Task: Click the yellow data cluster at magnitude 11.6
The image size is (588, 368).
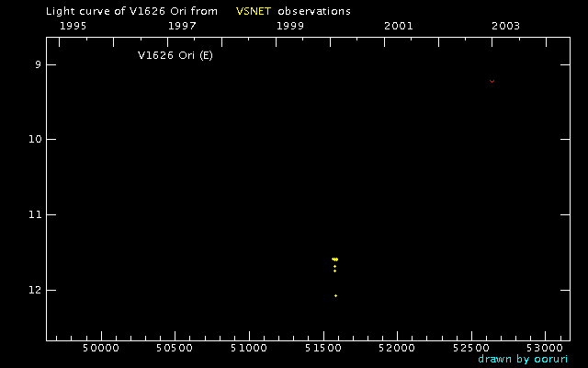Action: (x=334, y=259)
